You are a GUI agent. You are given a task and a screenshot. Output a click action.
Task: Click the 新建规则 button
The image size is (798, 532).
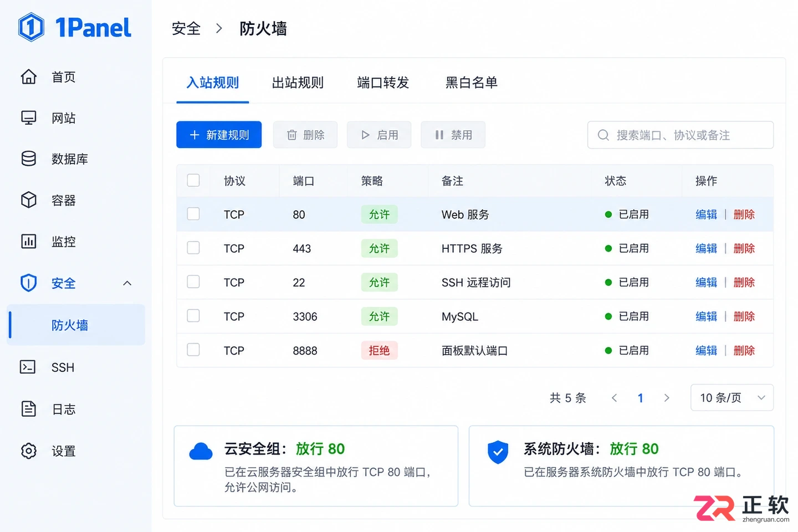tap(219, 135)
